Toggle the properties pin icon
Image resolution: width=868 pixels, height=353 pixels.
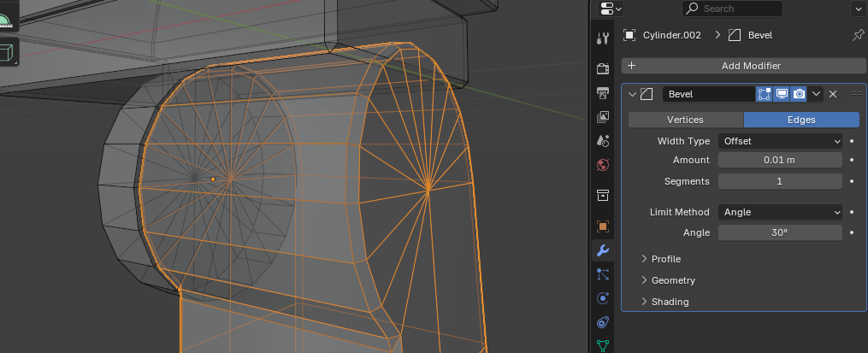[x=857, y=35]
